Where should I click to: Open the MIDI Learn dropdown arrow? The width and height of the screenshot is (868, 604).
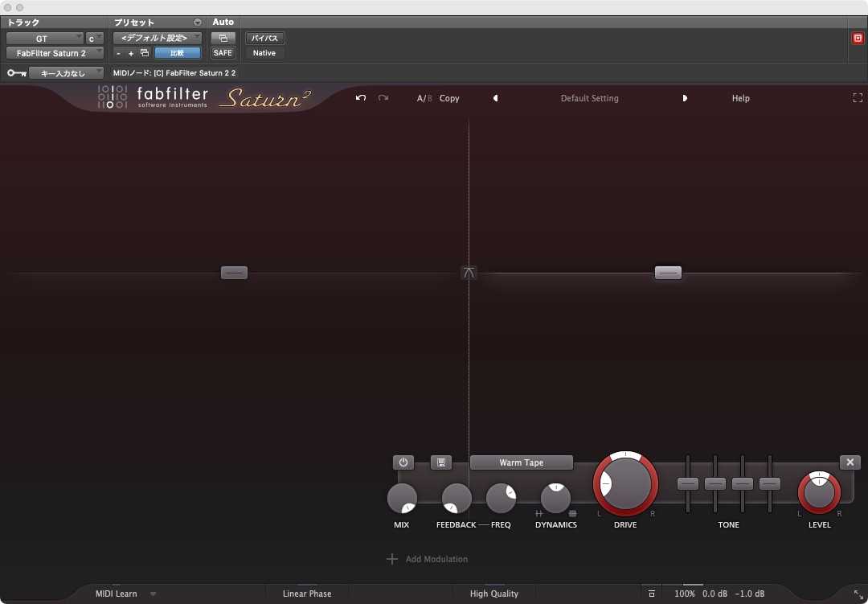154,594
